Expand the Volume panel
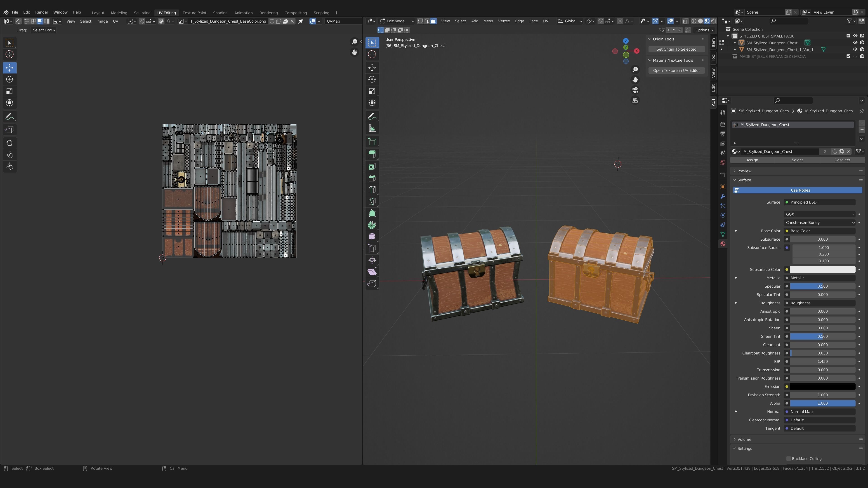Screen dimensions: 868x488 (744, 439)
